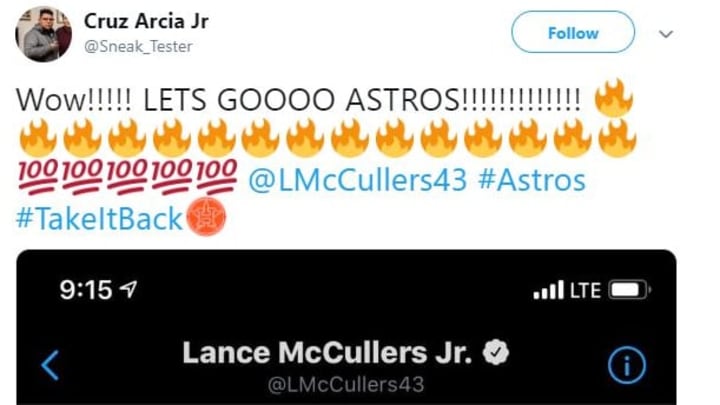Click the cellular signal bars icon
The height and width of the screenshot is (405, 720).
click(x=548, y=290)
